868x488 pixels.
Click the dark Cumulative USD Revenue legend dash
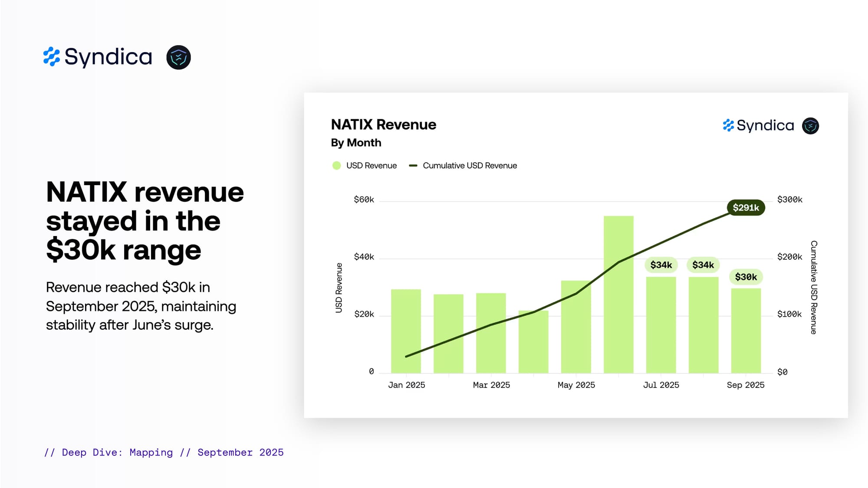(413, 166)
